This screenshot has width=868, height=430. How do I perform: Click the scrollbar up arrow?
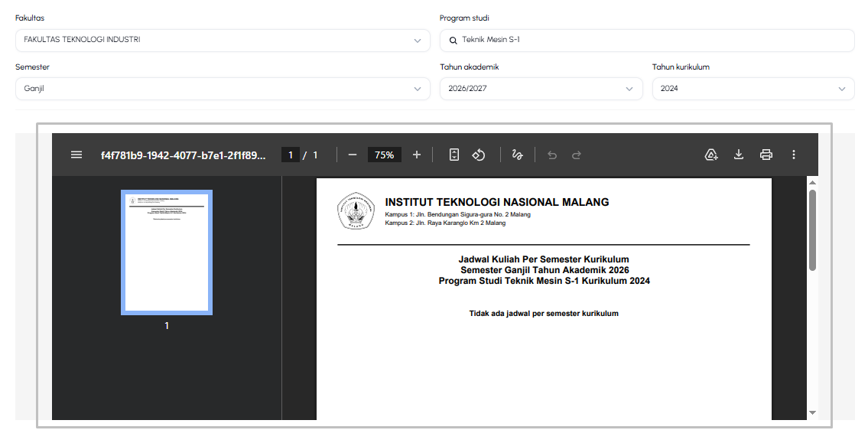click(812, 182)
